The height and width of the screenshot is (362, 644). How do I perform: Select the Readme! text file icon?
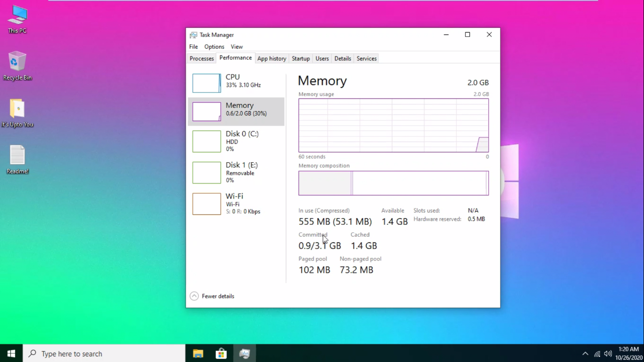coord(17,160)
